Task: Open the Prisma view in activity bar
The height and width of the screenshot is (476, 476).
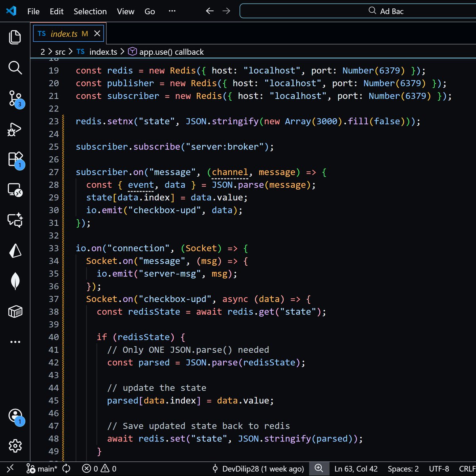Action: click(15, 251)
